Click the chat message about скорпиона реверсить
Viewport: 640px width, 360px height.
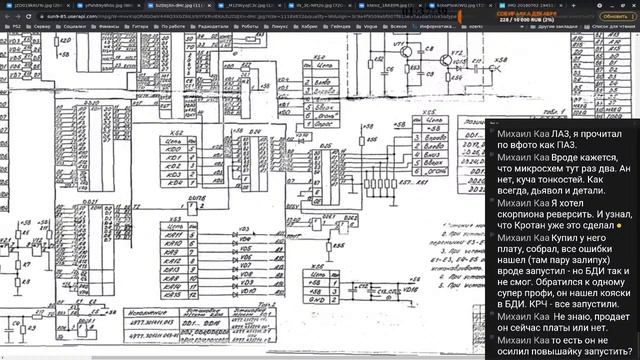click(x=564, y=214)
